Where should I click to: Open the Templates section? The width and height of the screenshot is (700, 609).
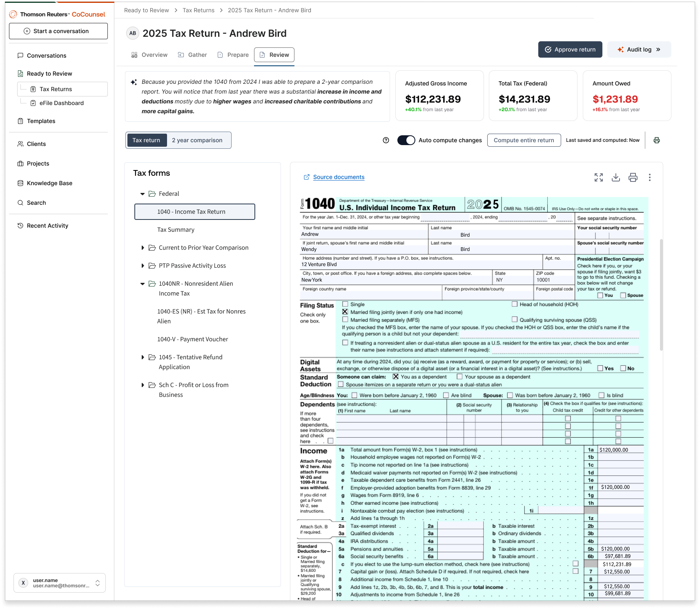[x=41, y=121]
